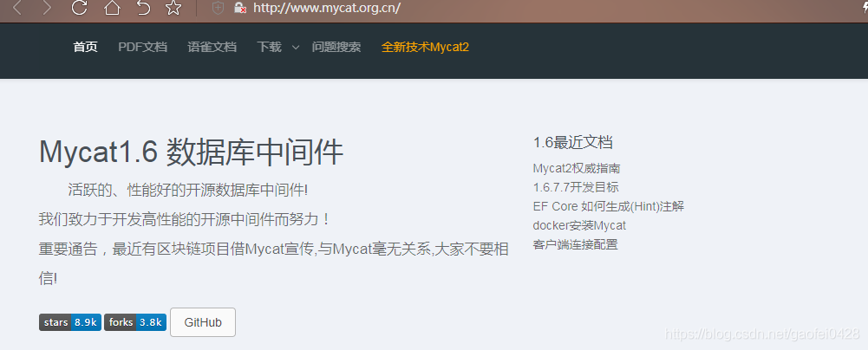Image resolution: width=868 pixels, height=350 pixels.
Task: Click the stars 8.9k badge
Action: 69,322
